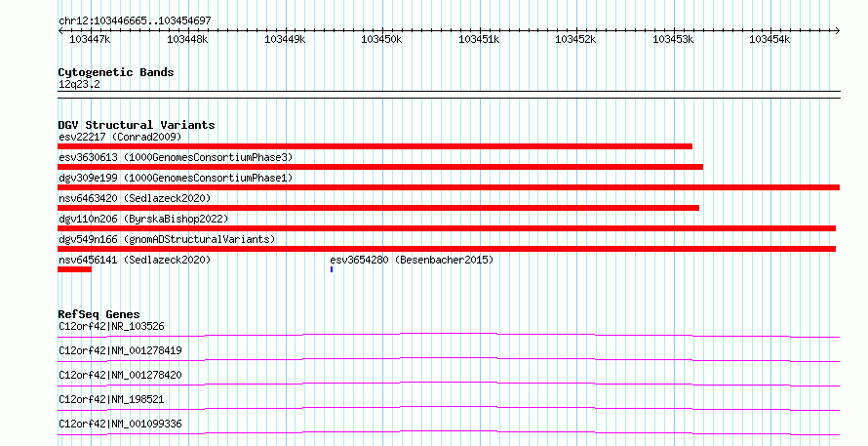868x446 pixels.
Task: Click the 103451k ruler tick label
Action: (x=479, y=40)
